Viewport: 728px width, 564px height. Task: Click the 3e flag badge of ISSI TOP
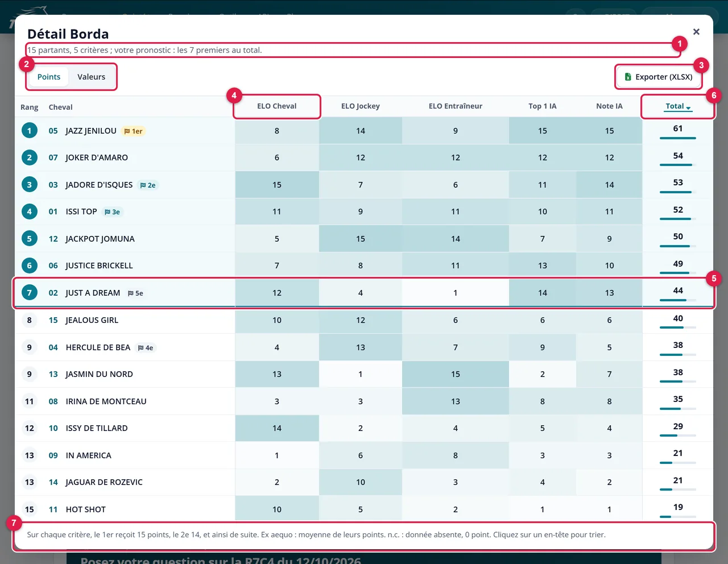click(x=113, y=212)
